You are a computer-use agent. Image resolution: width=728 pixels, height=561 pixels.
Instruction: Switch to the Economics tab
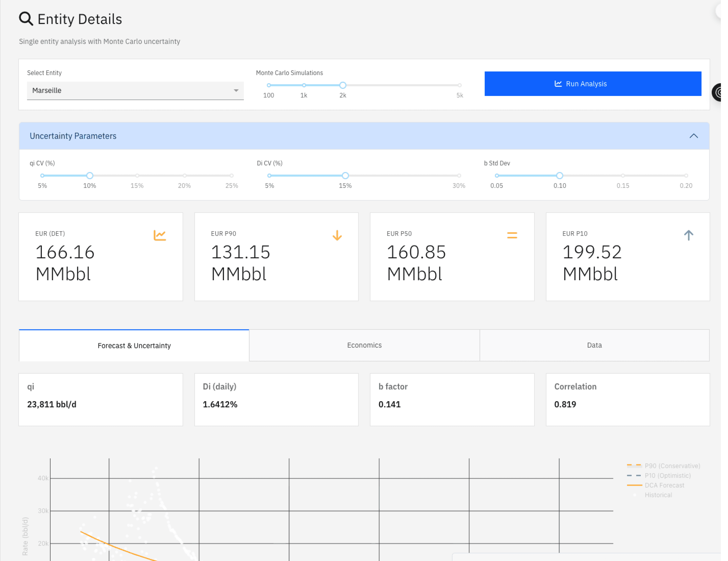[364, 345]
